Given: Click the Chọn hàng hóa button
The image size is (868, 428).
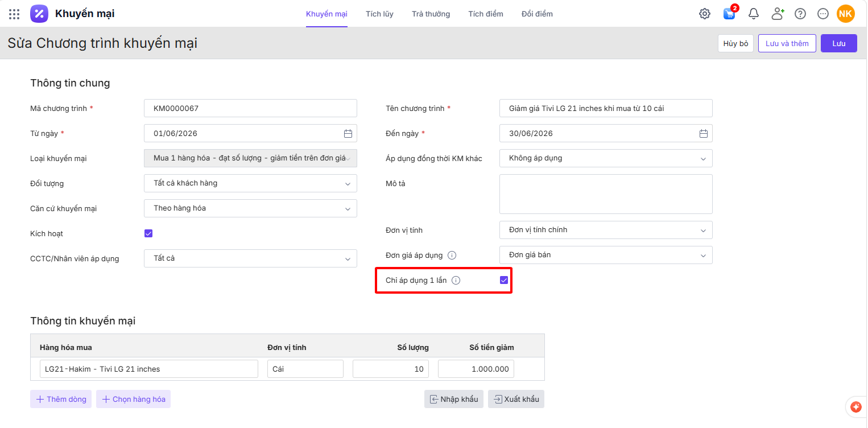Looking at the screenshot, I should click(134, 399).
